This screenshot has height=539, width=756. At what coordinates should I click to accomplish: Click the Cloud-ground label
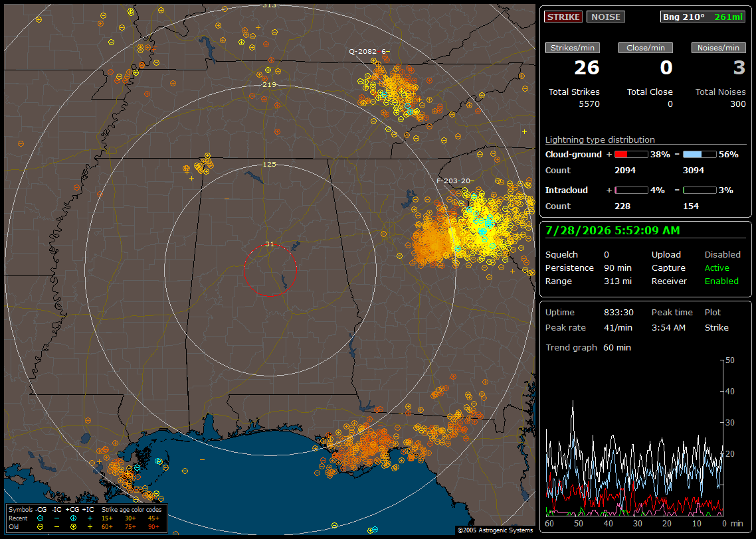pyautogui.click(x=573, y=155)
